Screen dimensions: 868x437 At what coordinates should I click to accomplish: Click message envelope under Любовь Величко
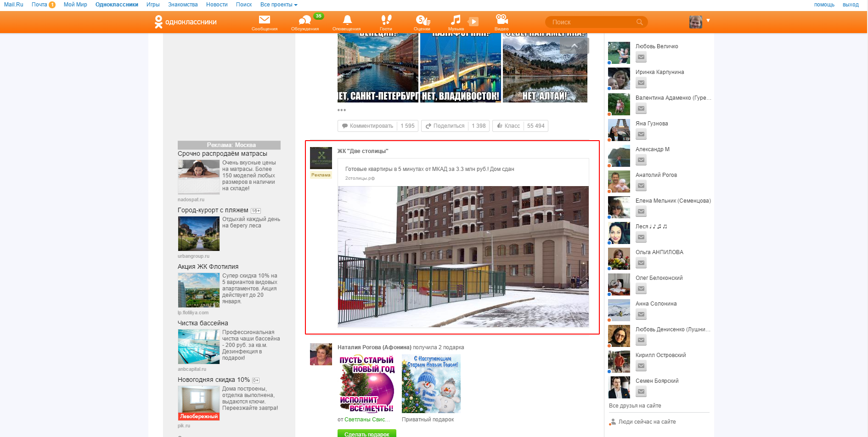coord(641,57)
